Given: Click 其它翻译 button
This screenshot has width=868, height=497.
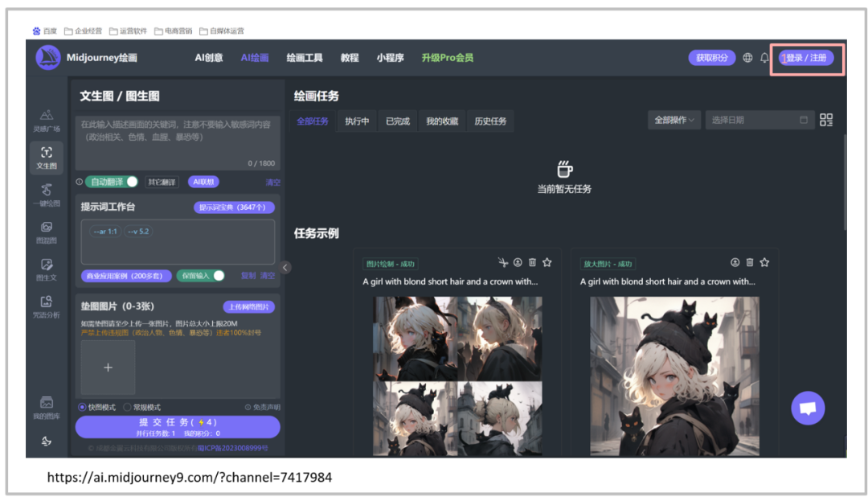Looking at the screenshot, I should click(162, 182).
